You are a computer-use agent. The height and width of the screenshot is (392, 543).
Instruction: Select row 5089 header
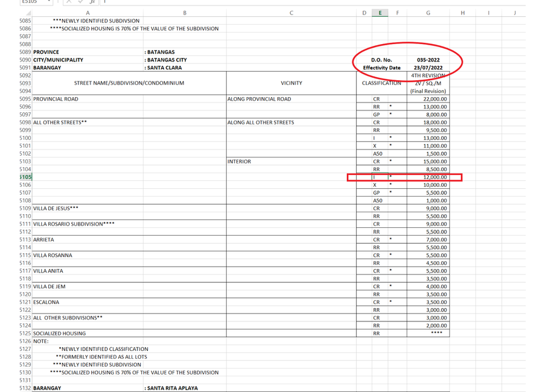point(25,52)
